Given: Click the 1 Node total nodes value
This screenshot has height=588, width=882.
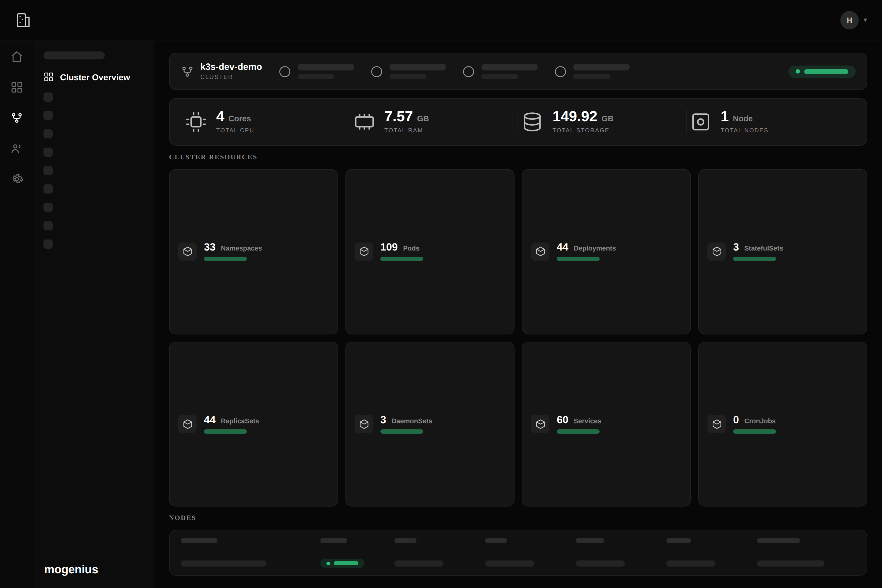Looking at the screenshot, I should pos(737,117).
